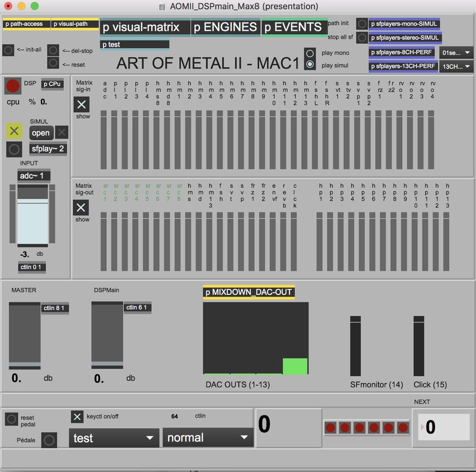Viewport: 476px width, 472px height.
Task: Click the adc slider in Matrix sig-in
Action: (104, 140)
